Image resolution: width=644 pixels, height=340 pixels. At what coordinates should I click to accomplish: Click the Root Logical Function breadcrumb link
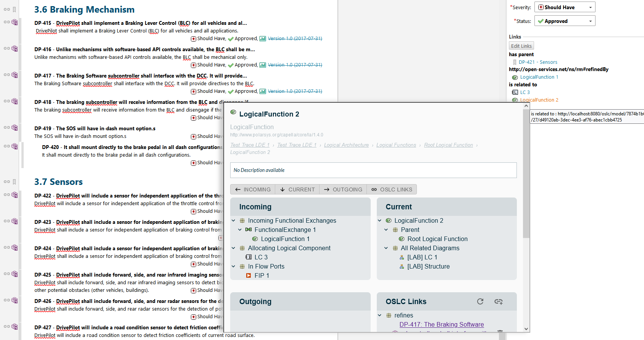pos(448,145)
